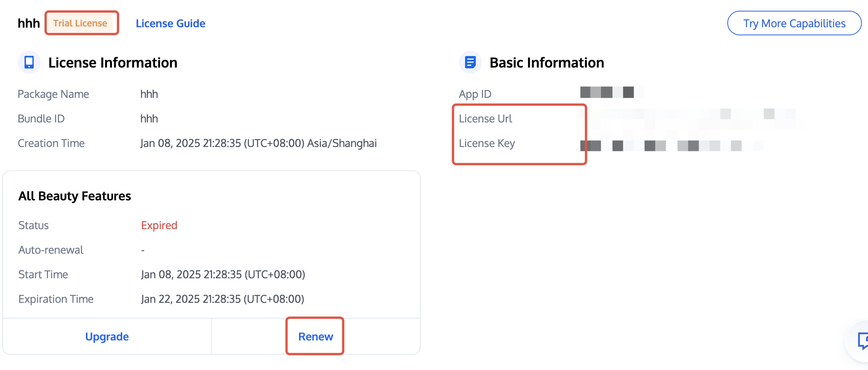The height and width of the screenshot is (370, 868).
Task: Click the blurred License Key value
Action: click(671, 145)
